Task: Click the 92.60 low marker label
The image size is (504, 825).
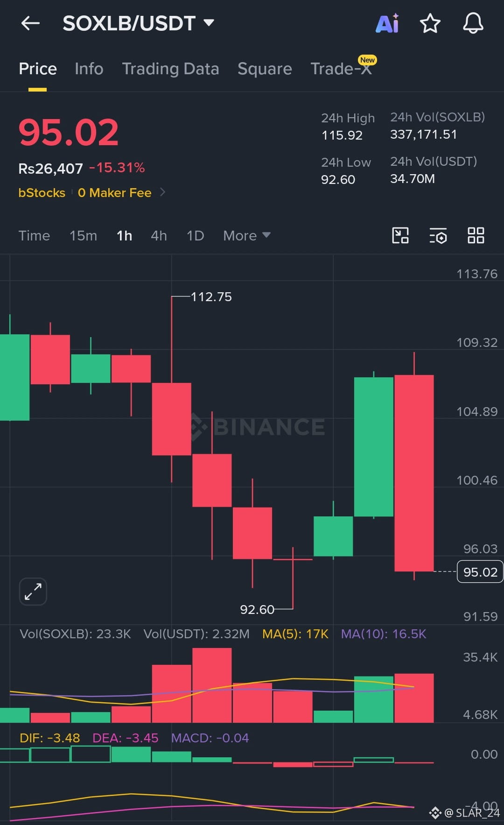Action: click(257, 610)
